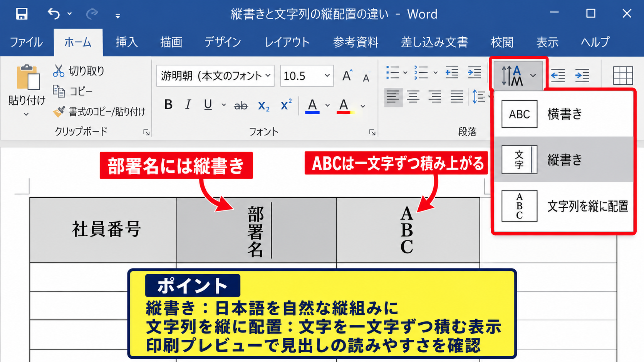Click コピー copy button
The image size is (644, 362).
pos(73,91)
